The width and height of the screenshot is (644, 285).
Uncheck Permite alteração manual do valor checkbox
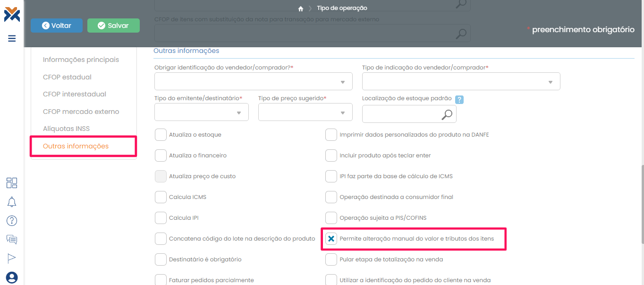pyautogui.click(x=331, y=239)
